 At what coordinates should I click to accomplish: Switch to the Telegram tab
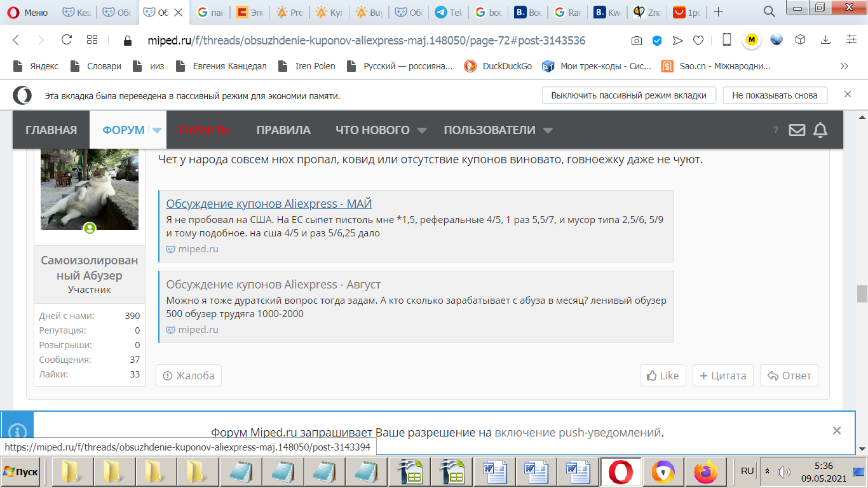pos(449,12)
